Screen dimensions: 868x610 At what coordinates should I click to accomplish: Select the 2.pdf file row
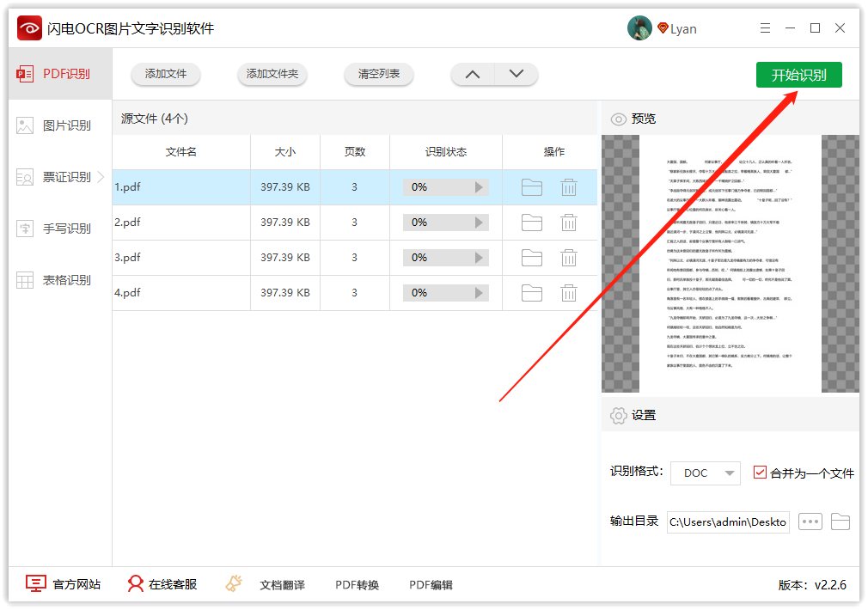tap(355, 223)
